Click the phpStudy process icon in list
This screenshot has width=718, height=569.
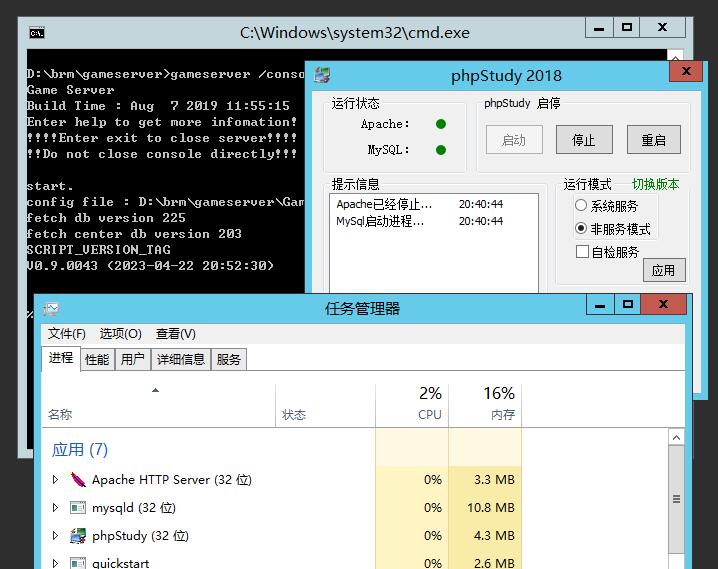78,536
